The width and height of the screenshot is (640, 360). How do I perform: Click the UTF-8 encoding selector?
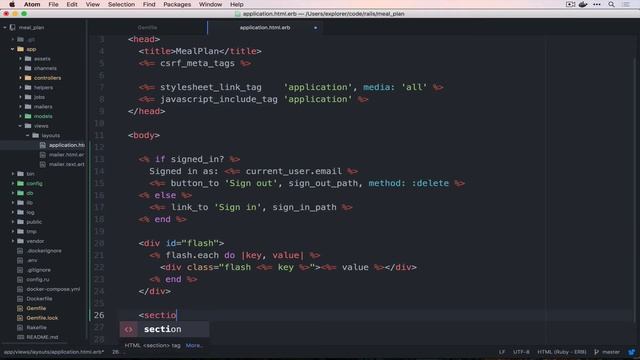(521, 352)
